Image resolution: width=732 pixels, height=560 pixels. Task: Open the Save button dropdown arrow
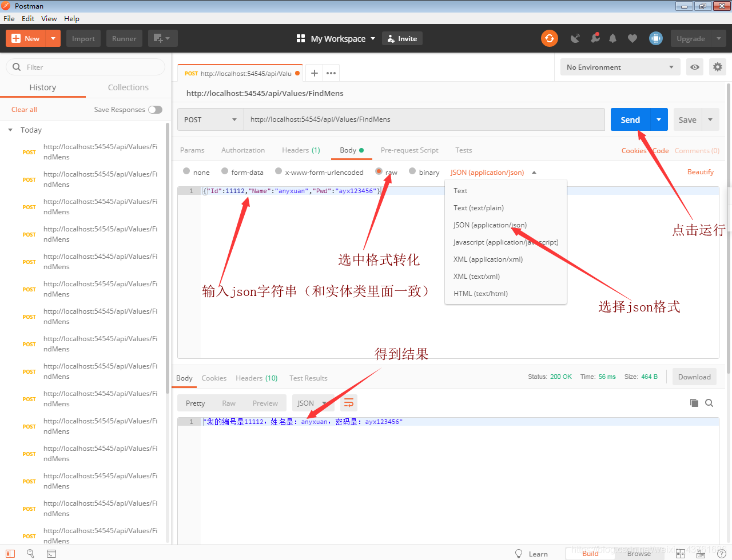tap(710, 119)
